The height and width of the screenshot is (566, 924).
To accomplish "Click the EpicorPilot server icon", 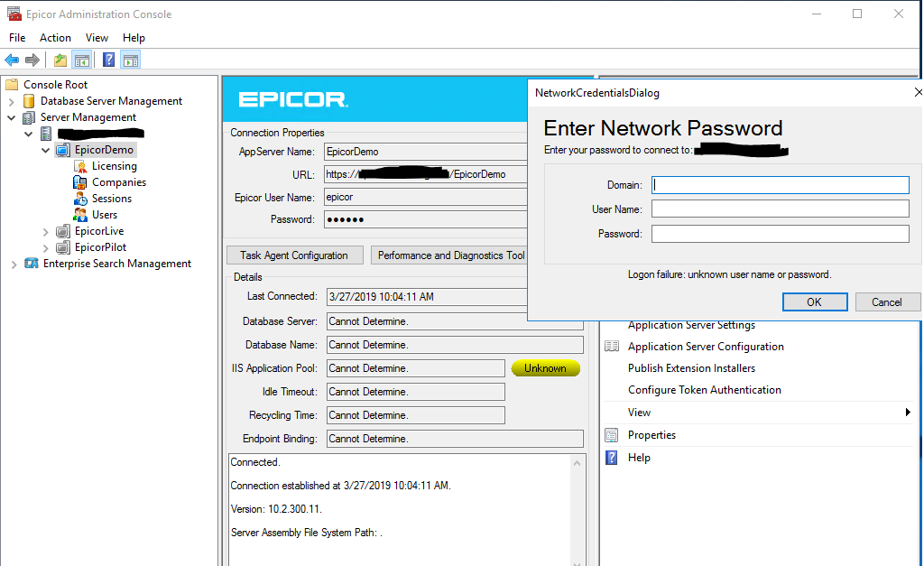I will [62, 247].
